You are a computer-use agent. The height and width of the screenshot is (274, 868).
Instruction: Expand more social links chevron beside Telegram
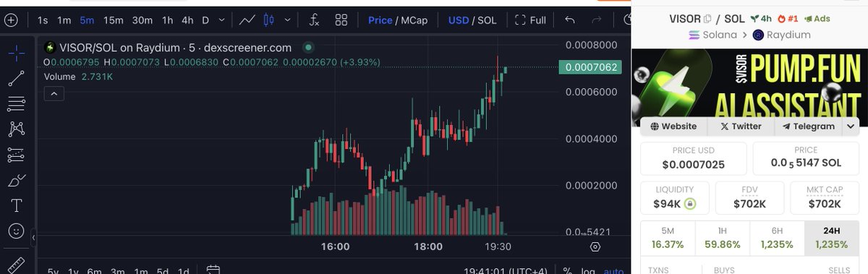(850, 126)
